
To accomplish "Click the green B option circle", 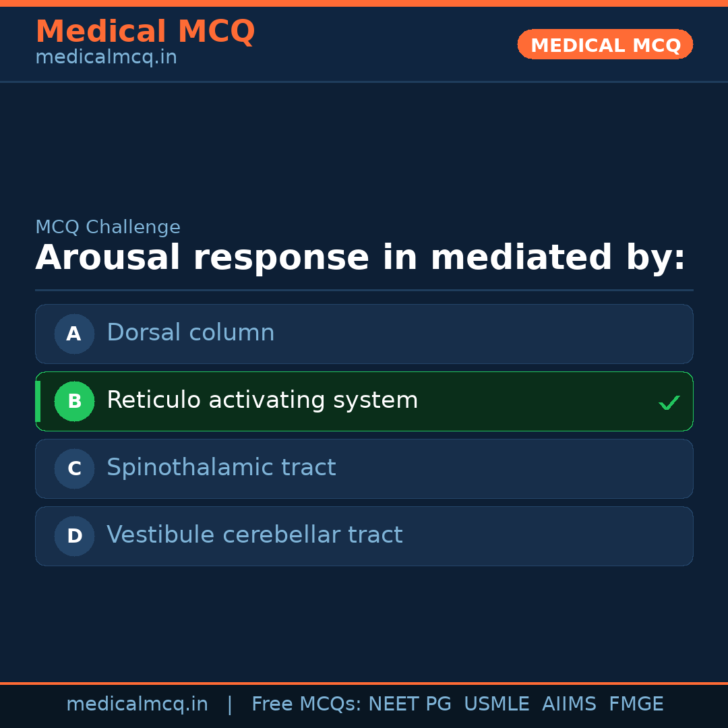I will 74,401.
